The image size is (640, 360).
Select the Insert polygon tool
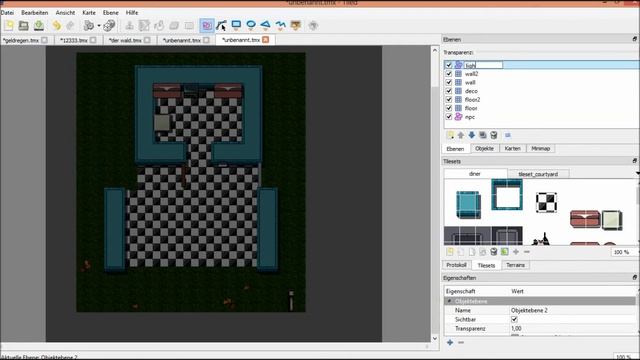(265, 26)
